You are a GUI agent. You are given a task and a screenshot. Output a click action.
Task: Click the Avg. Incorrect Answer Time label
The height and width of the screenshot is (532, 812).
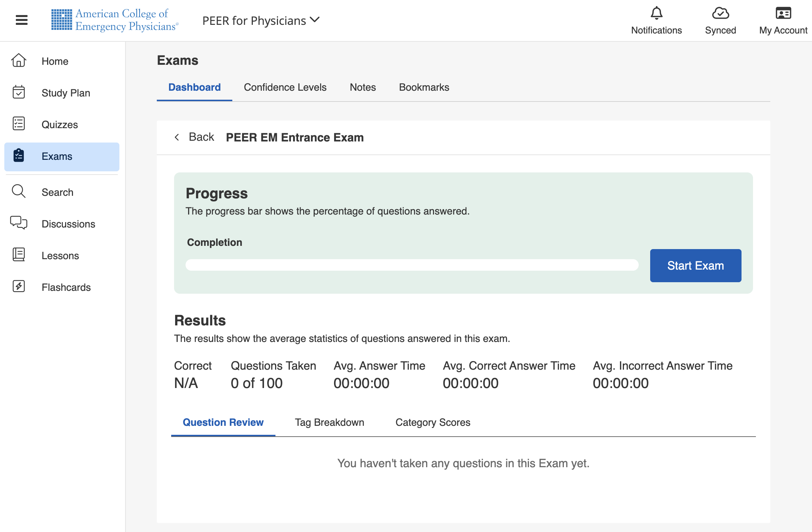point(663,366)
